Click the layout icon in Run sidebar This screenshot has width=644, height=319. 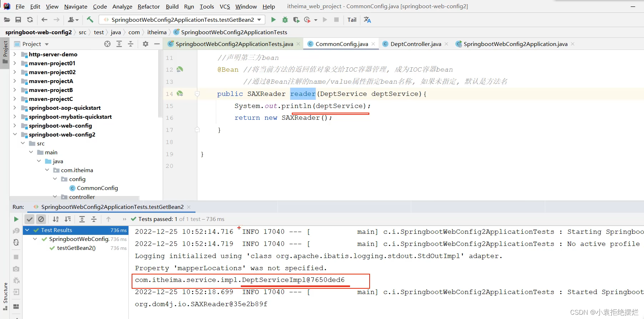pyautogui.click(x=16, y=307)
